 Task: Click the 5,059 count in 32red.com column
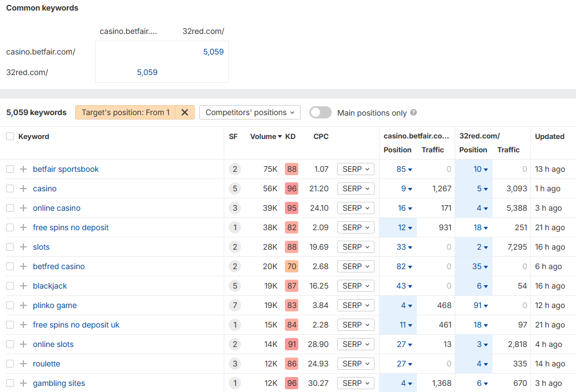click(213, 52)
